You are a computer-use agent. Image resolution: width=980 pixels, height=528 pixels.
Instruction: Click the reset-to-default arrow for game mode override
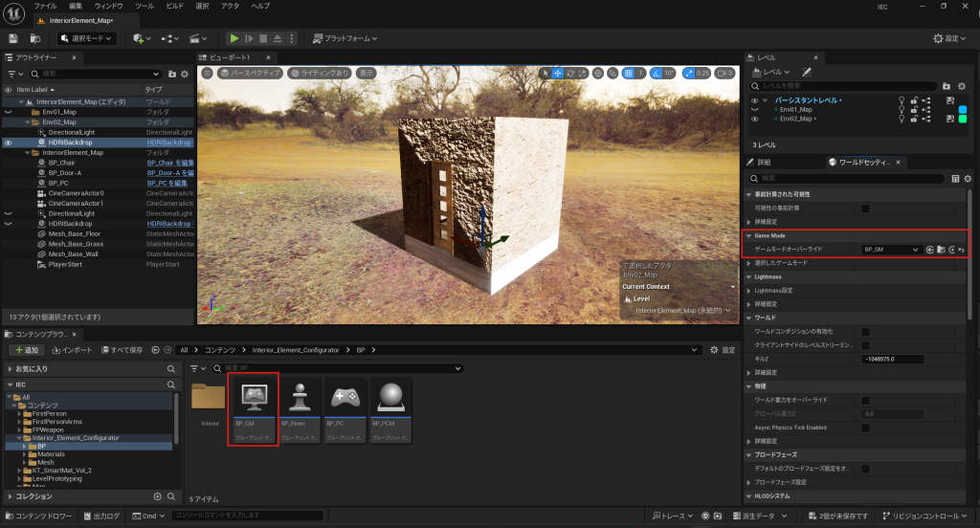pyautogui.click(x=960, y=249)
